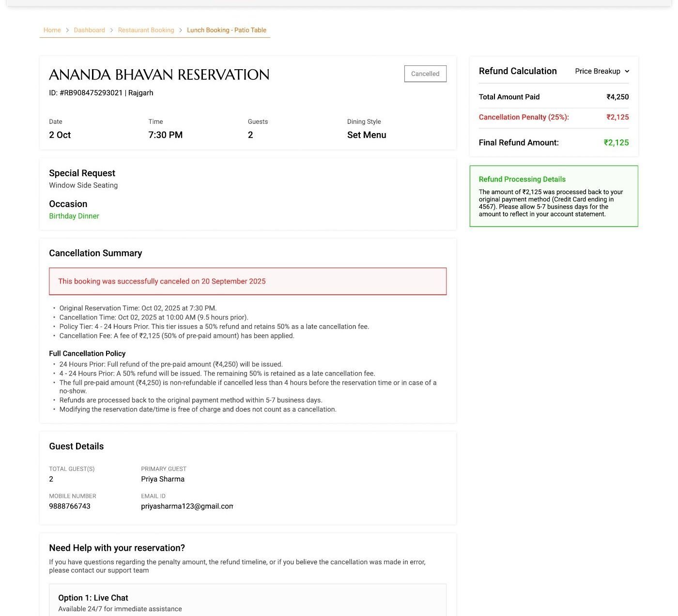Go to the Dashboard breadcrumb
The image size is (678, 616).
tap(89, 30)
